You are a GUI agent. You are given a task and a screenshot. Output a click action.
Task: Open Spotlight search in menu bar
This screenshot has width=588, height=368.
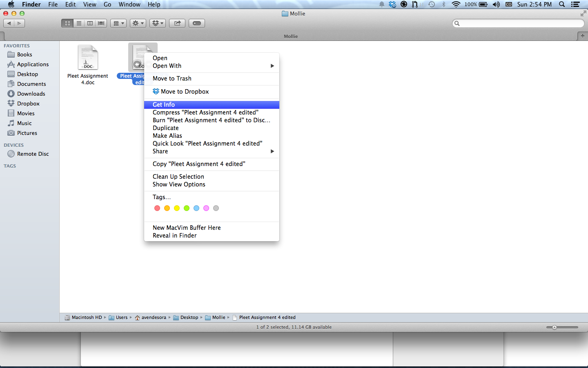(x=562, y=4)
